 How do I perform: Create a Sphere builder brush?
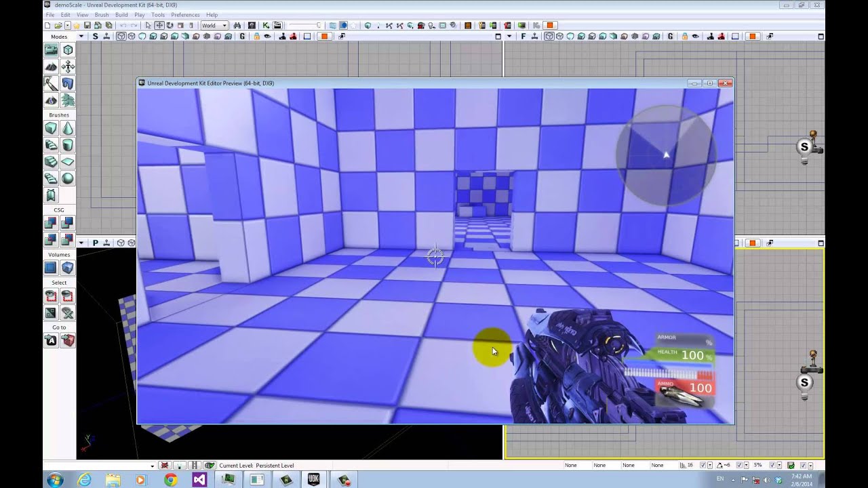[x=68, y=179]
